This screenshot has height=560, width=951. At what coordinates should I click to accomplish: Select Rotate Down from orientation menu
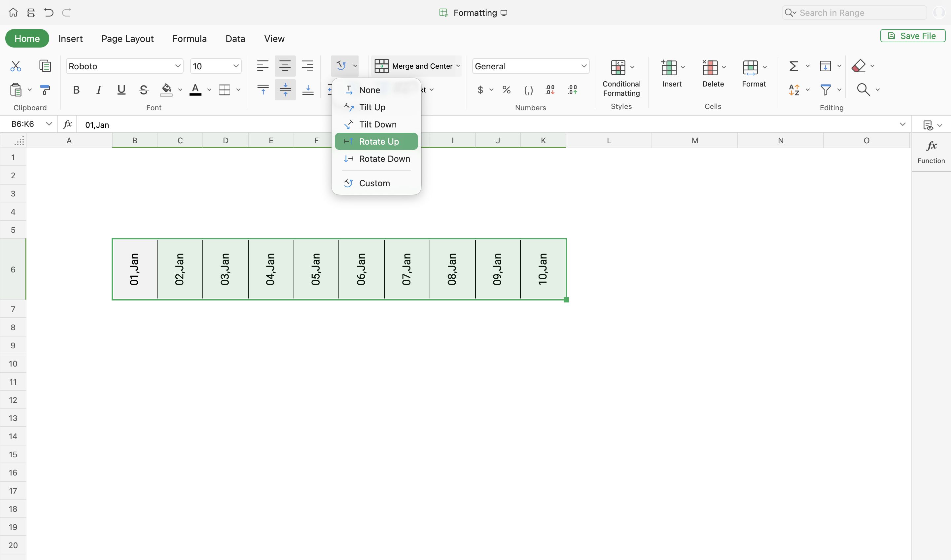point(384,159)
